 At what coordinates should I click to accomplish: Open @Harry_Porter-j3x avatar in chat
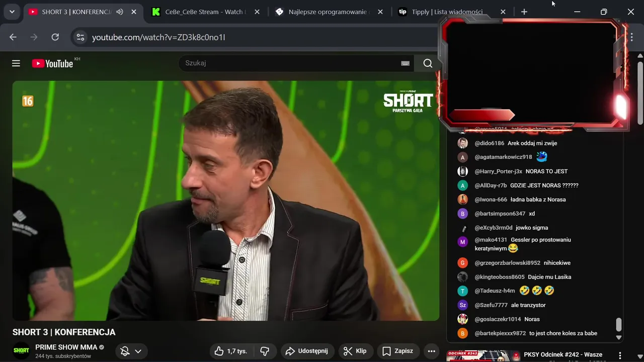click(x=462, y=171)
